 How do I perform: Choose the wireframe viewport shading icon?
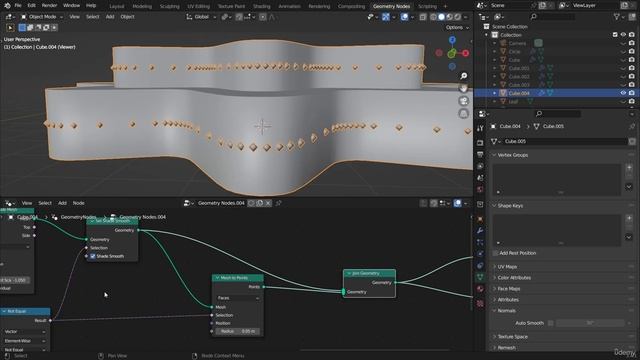[x=433, y=17]
